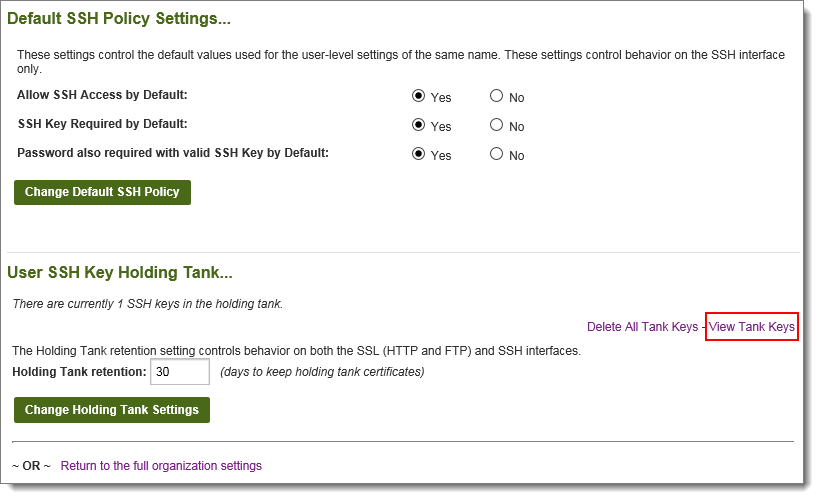819x499 pixels.
Task: Choose Yes for SSH Key Required by Default
Action: (x=419, y=126)
